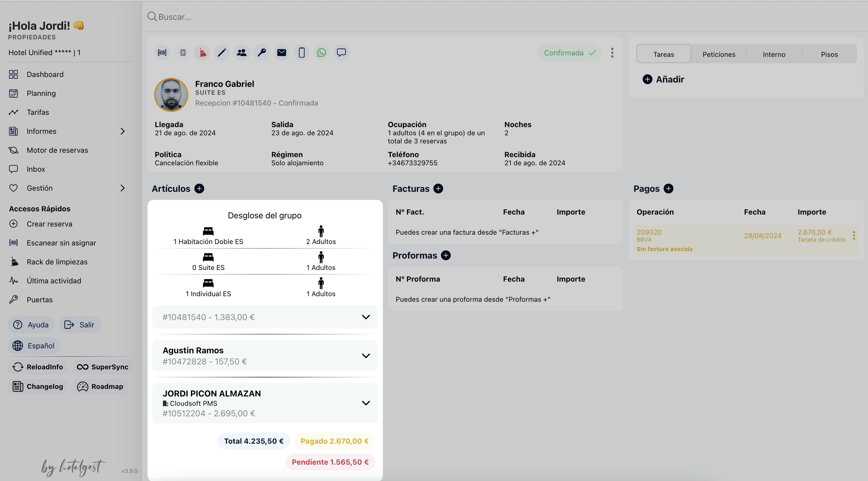Expand the Informes sidebar submenu
Image resolution: width=868 pixels, height=481 pixels.
123,131
